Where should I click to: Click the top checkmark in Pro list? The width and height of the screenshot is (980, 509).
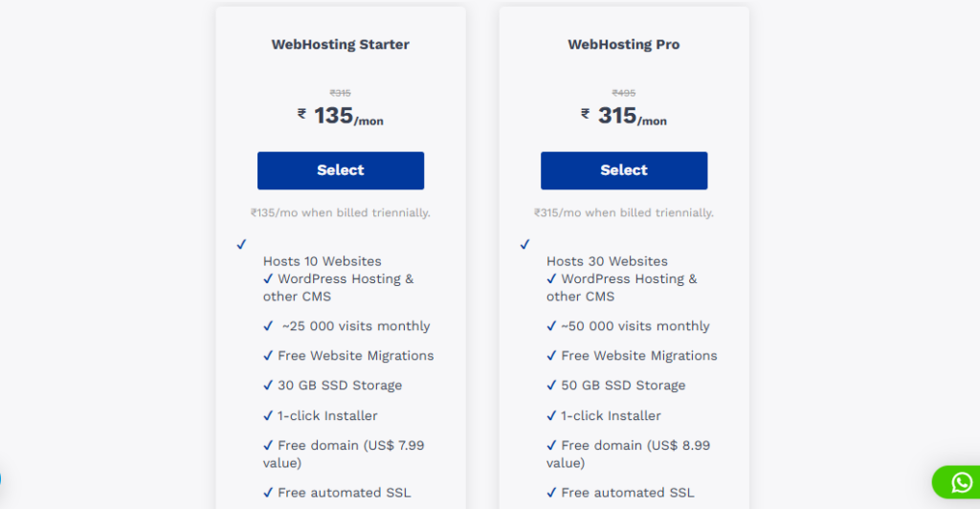(x=525, y=244)
